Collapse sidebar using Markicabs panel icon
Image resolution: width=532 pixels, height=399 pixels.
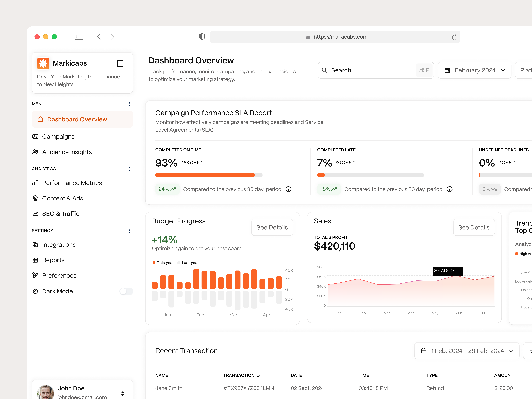tap(120, 64)
